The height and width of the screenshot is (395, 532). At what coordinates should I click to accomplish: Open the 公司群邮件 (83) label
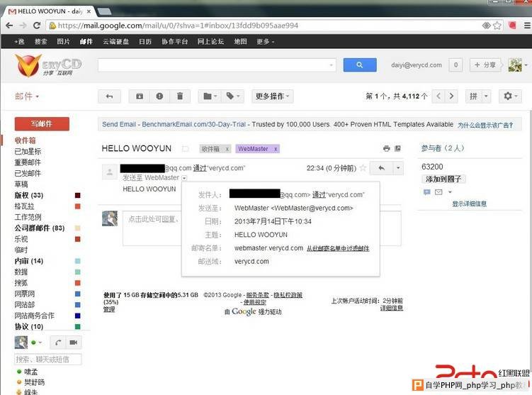(40, 228)
